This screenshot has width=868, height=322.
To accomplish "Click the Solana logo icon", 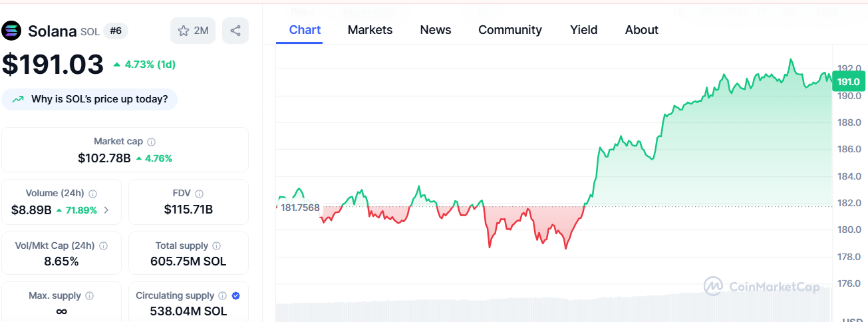I will [12, 31].
